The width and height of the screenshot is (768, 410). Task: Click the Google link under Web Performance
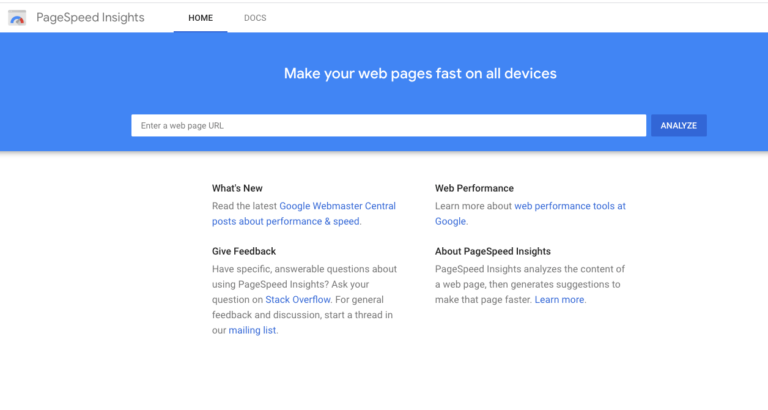tap(450, 221)
